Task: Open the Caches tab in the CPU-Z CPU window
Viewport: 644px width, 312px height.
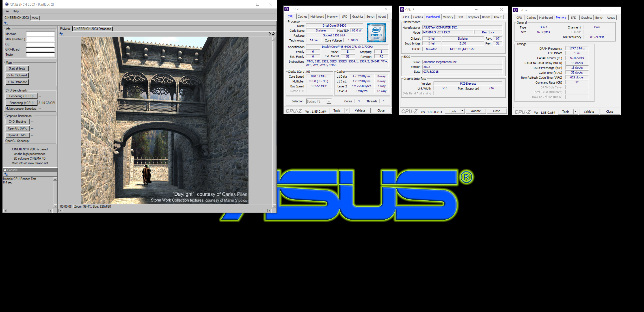Action: point(302,16)
